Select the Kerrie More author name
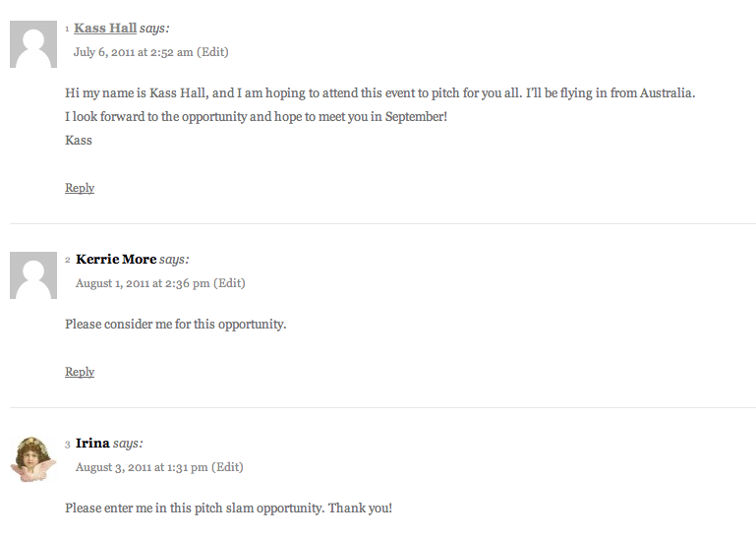756x538 pixels. point(116,259)
